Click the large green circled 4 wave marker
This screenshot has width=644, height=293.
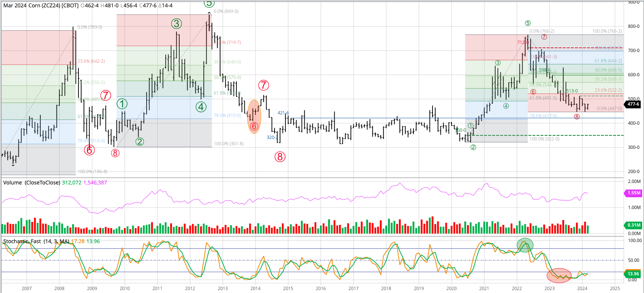[201, 107]
